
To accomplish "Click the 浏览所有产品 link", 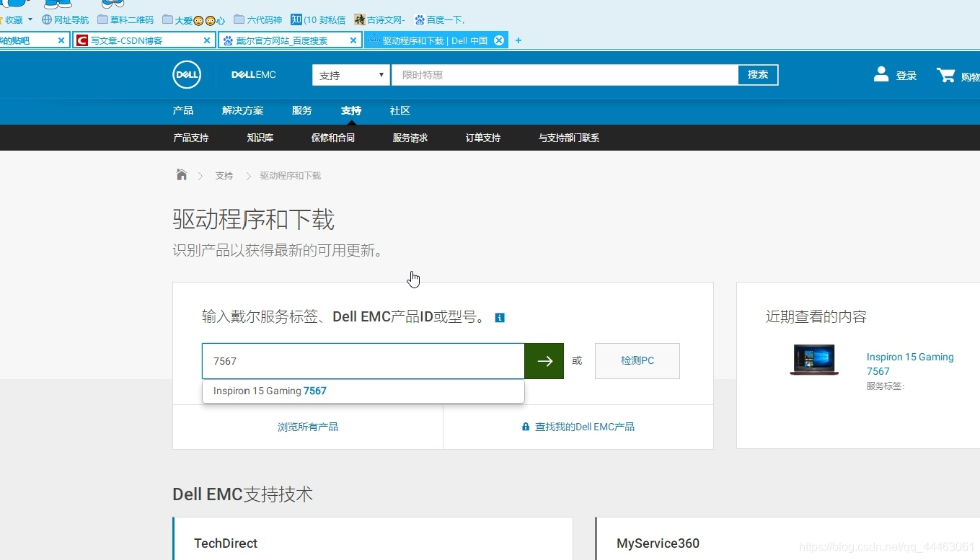I will point(308,427).
